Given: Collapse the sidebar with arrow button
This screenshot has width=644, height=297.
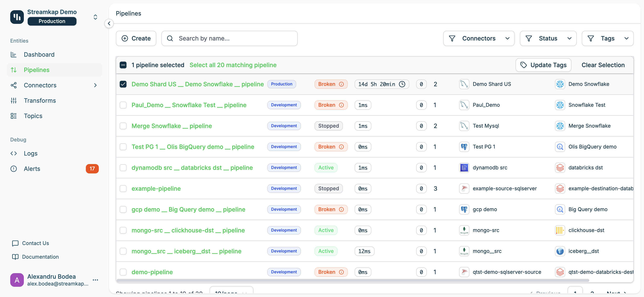Looking at the screenshot, I should [x=109, y=23].
